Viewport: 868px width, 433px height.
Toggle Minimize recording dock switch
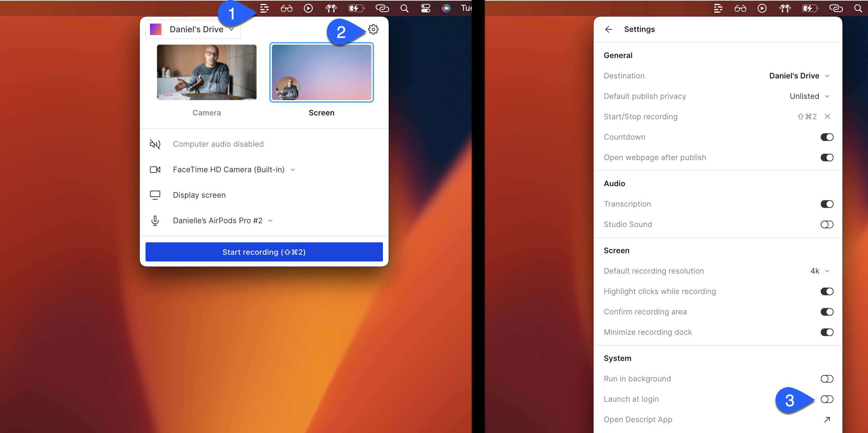tap(827, 332)
